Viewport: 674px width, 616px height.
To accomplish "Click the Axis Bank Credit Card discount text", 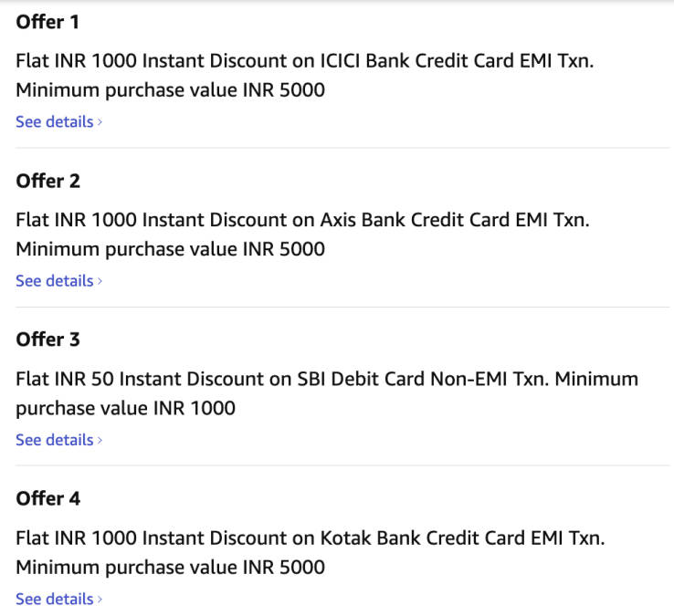I will pyautogui.click(x=303, y=220).
